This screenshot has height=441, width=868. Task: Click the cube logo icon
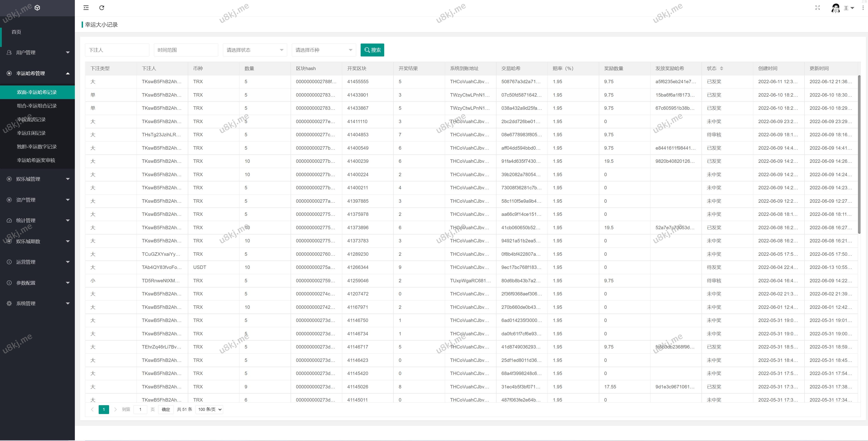click(x=37, y=8)
